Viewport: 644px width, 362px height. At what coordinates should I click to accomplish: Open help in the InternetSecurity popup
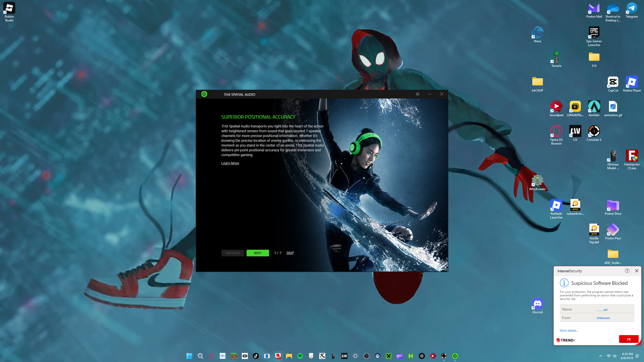[x=627, y=271]
